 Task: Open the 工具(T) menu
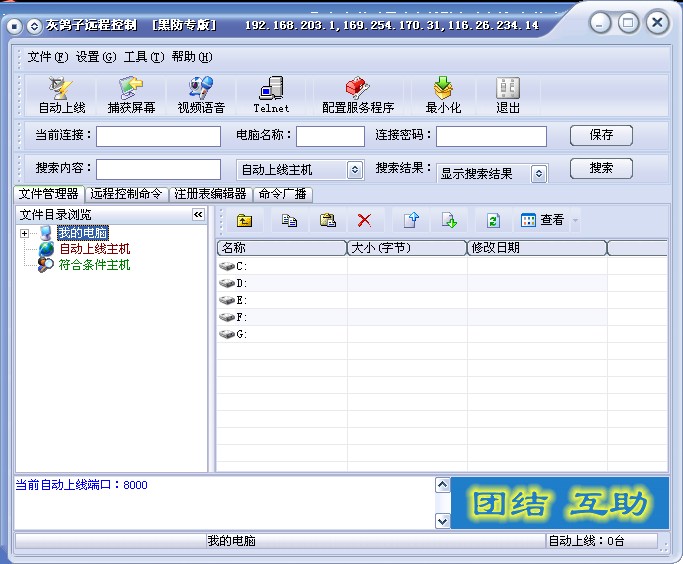point(144,57)
